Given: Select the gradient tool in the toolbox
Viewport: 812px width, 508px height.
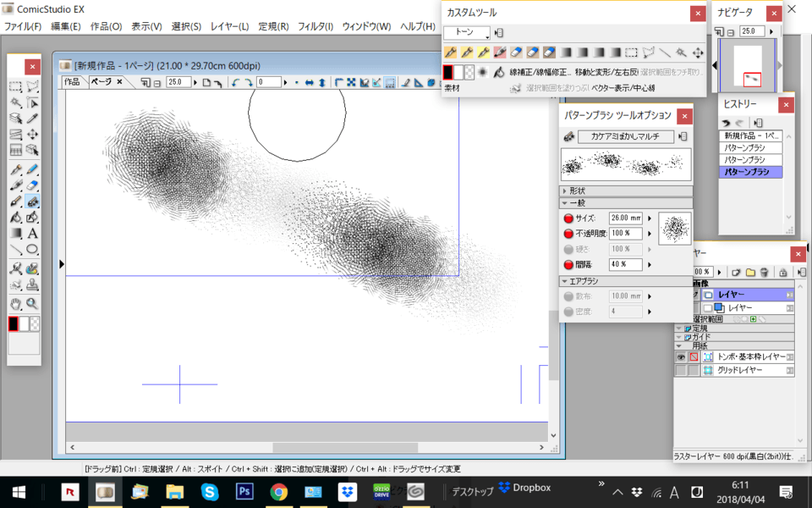Looking at the screenshot, I should tap(15, 234).
